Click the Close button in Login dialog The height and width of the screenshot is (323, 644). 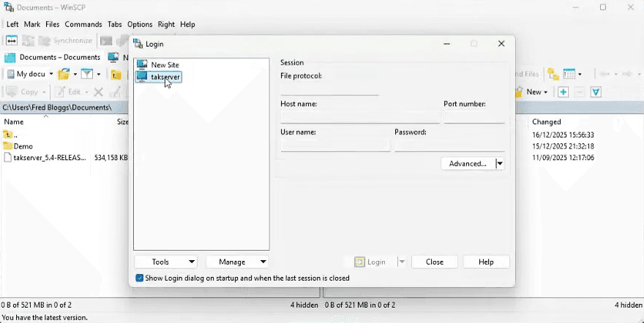(x=434, y=262)
